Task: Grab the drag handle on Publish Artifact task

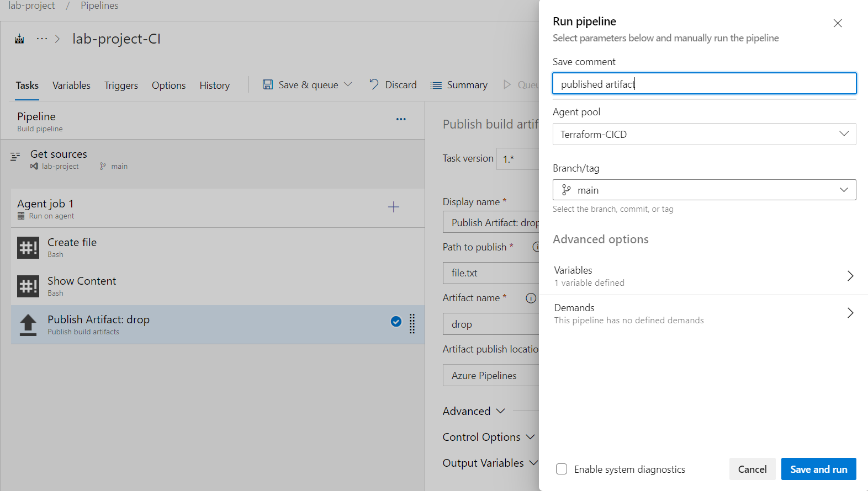Action: pos(412,324)
